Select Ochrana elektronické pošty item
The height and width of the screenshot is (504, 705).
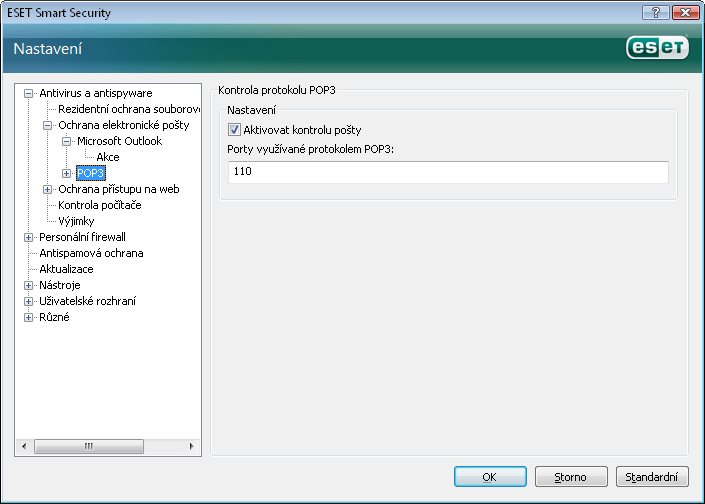pyautogui.click(x=124, y=125)
